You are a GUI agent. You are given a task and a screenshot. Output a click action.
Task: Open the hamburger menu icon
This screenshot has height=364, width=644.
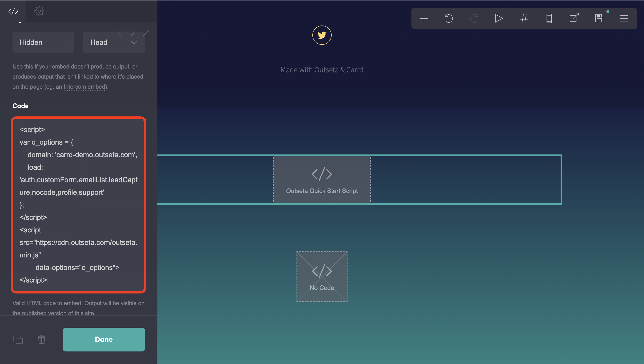(624, 19)
